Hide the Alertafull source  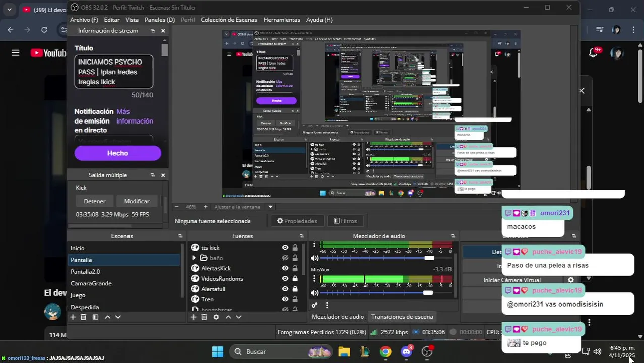pyautogui.click(x=285, y=289)
